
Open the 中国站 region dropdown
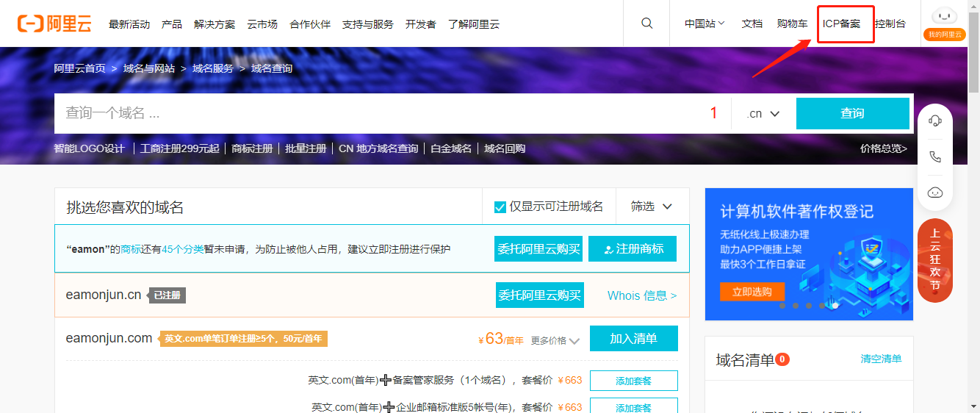pos(705,24)
